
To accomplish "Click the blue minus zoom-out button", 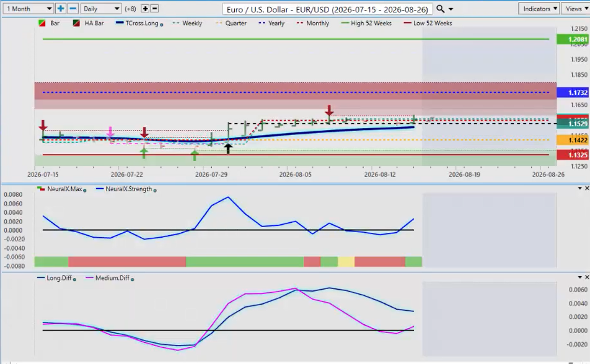I will 73,9.
